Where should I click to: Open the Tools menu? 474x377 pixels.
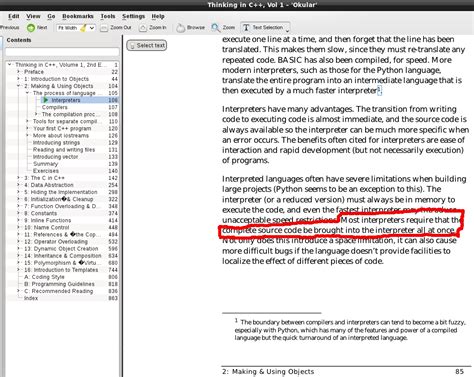[108, 16]
